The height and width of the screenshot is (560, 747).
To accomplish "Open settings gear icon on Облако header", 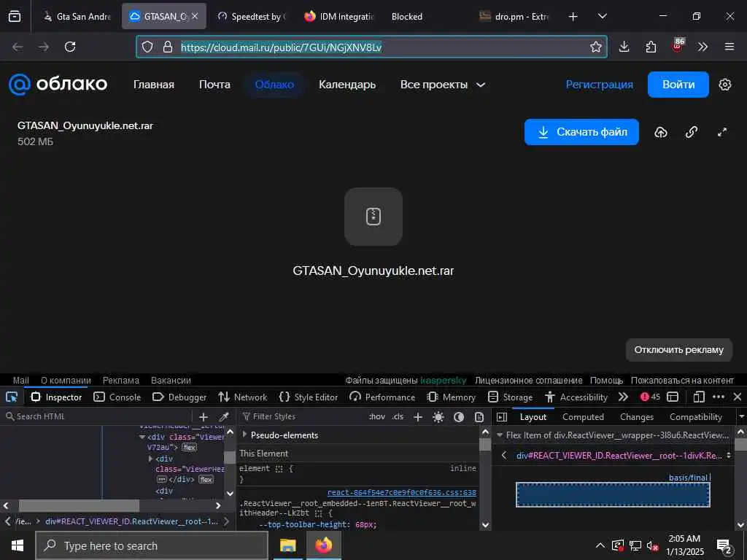I will (724, 85).
